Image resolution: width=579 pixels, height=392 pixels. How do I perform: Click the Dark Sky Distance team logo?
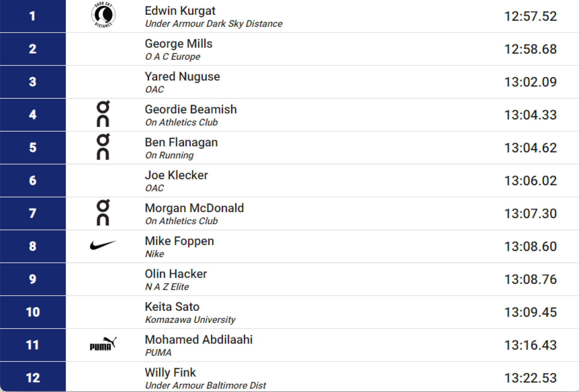(x=103, y=15)
